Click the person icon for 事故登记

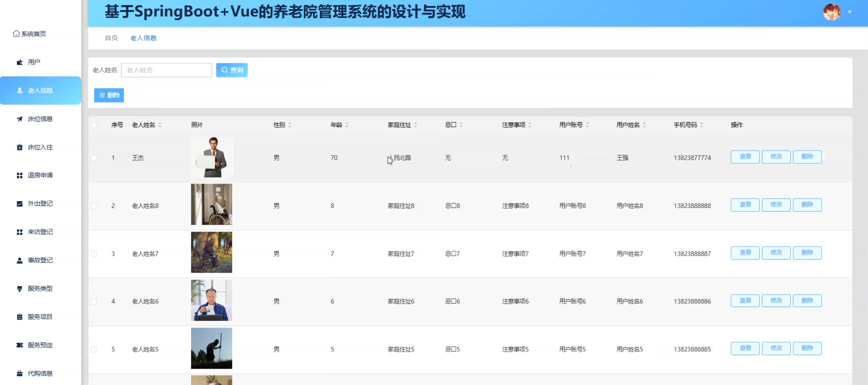click(x=20, y=260)
